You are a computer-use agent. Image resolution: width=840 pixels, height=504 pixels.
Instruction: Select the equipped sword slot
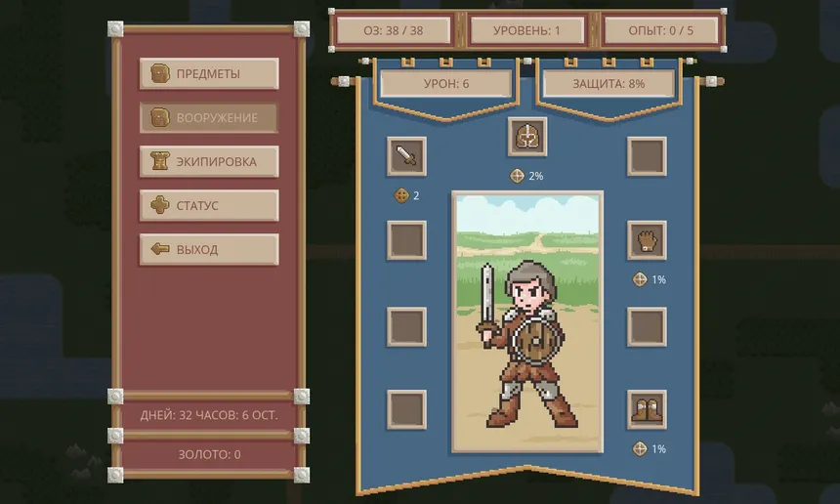click(406, 156)
